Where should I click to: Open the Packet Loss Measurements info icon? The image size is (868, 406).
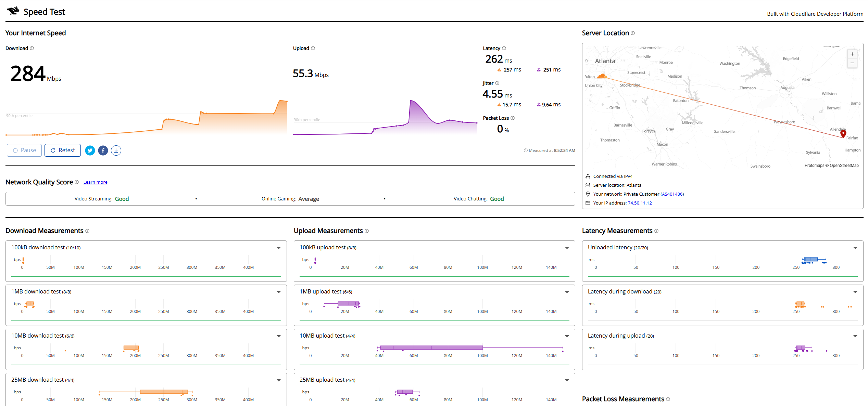(668, 399)
